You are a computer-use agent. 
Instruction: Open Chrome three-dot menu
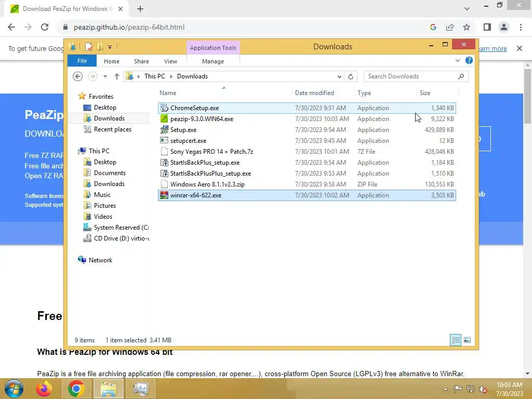pos(521,27)
